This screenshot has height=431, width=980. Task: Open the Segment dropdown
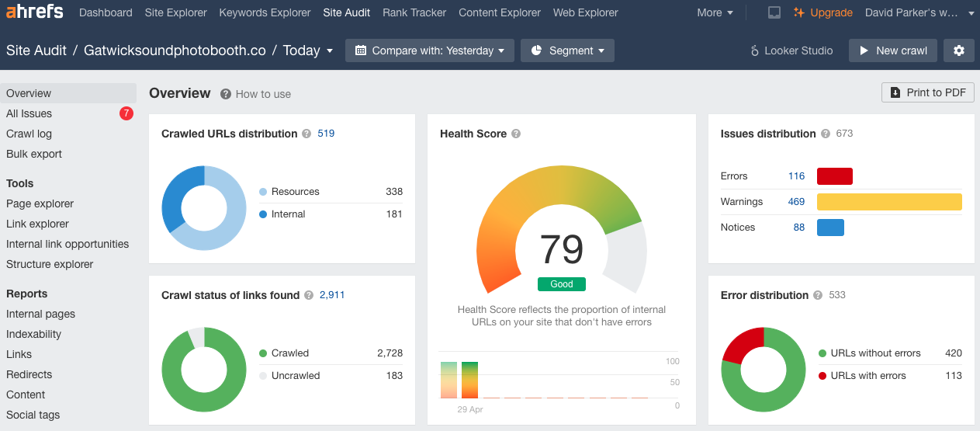(567, 50)
